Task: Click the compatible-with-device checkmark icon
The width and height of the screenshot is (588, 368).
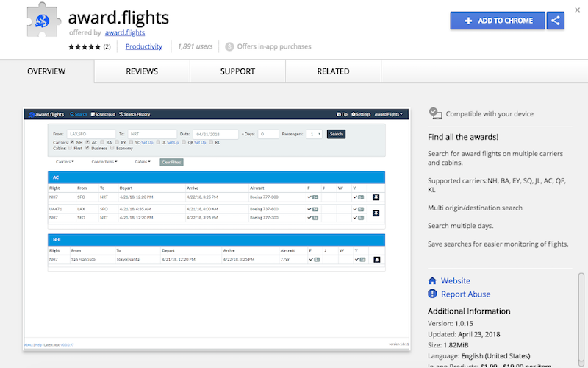Action: [x=435, y=113]
